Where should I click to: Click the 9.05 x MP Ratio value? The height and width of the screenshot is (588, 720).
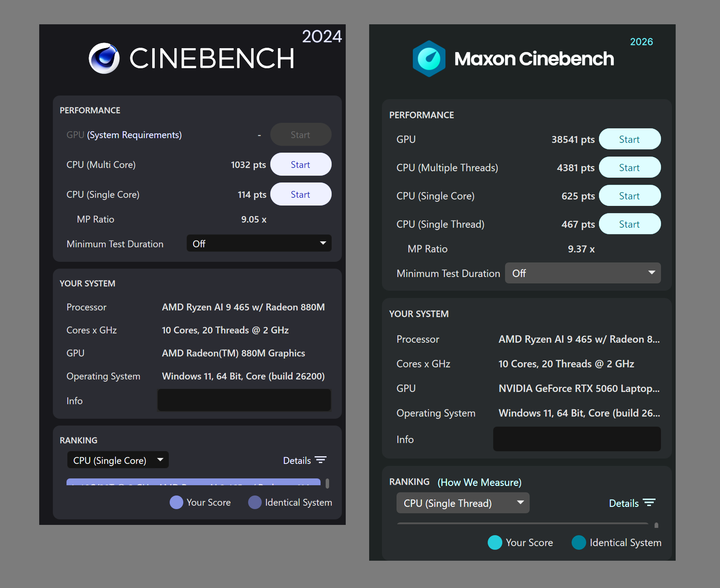click(x=254, y=219)
